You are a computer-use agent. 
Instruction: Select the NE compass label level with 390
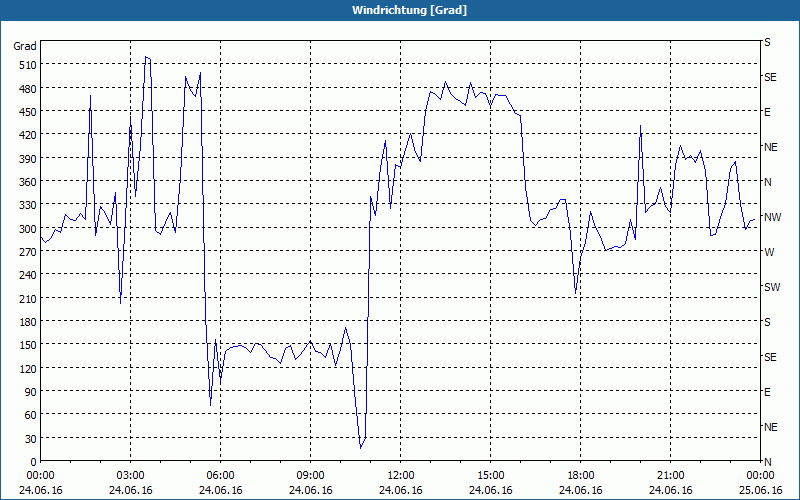click(x=770, y=147)
